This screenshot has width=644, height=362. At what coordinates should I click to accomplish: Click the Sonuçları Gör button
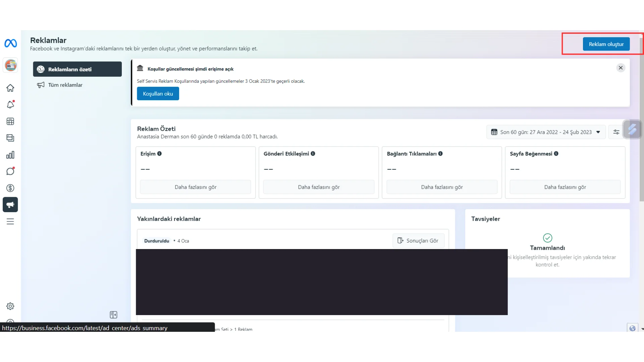(x=418, y=241)
